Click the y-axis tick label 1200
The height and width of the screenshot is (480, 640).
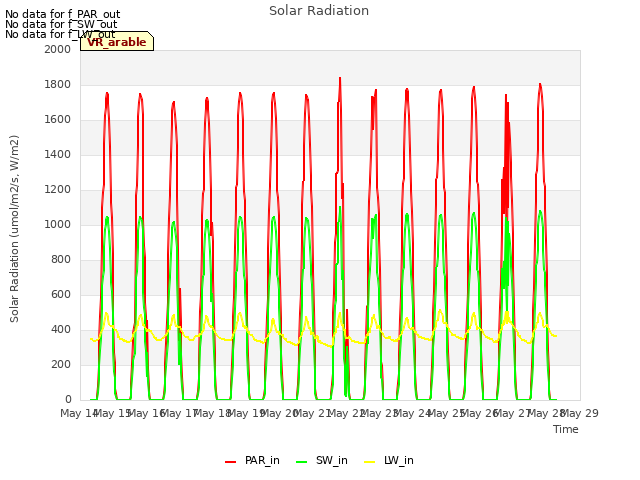pos(58,189)
